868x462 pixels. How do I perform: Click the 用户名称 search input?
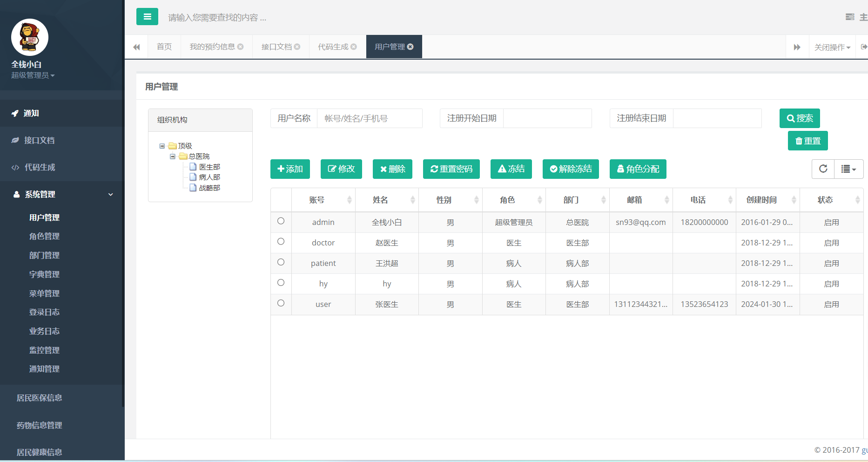point(370,118)
